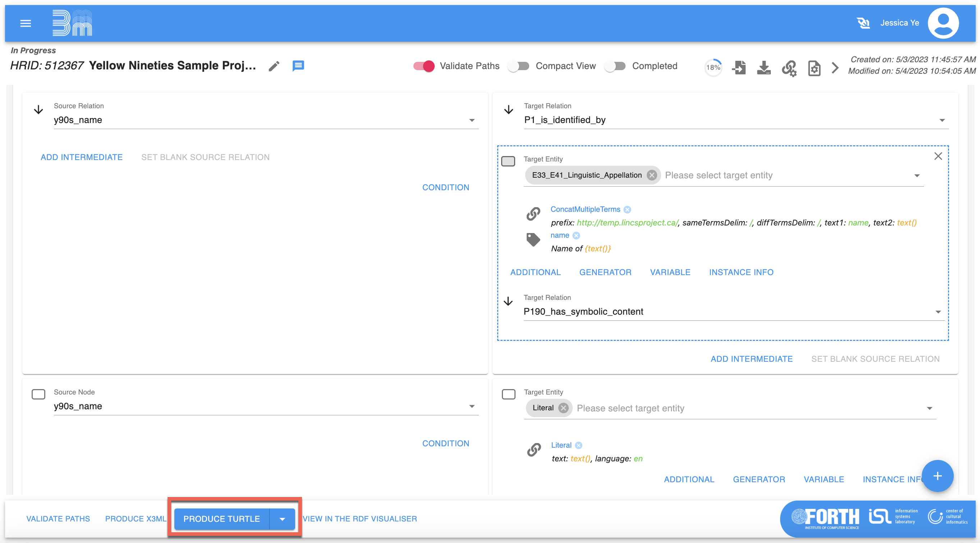
Task: Open the hamburger navigation menu
Action: coord(26,24)
